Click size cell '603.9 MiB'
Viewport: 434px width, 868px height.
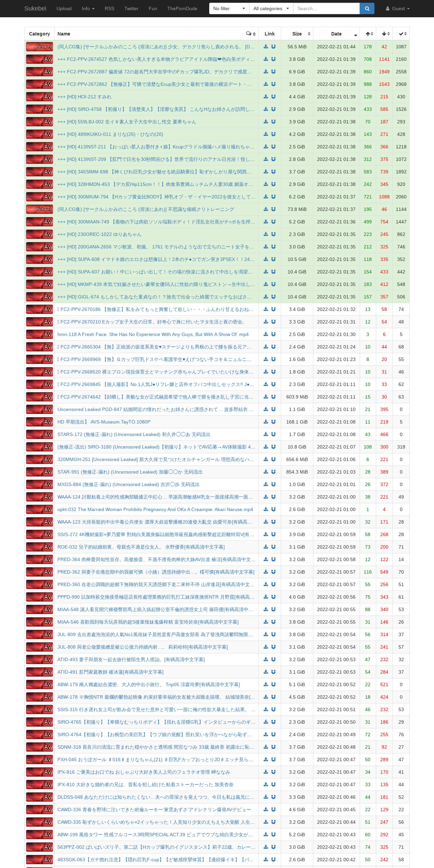[297, 397]
